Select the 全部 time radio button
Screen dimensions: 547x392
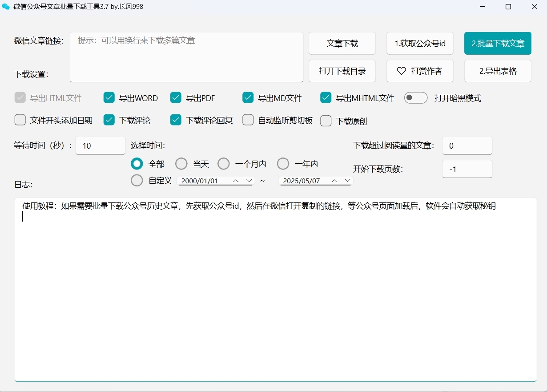[137, 164]
